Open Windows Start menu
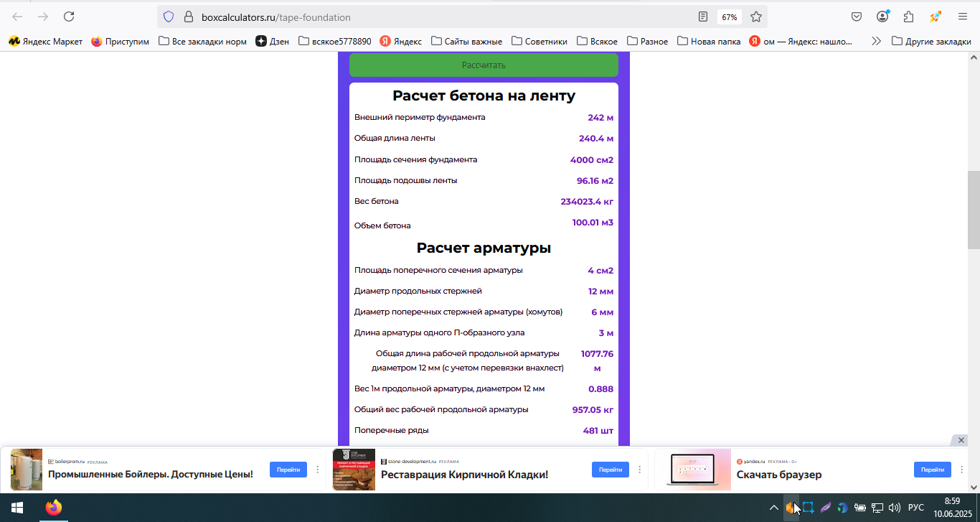The image size is (980, 522). pos(17,508)
